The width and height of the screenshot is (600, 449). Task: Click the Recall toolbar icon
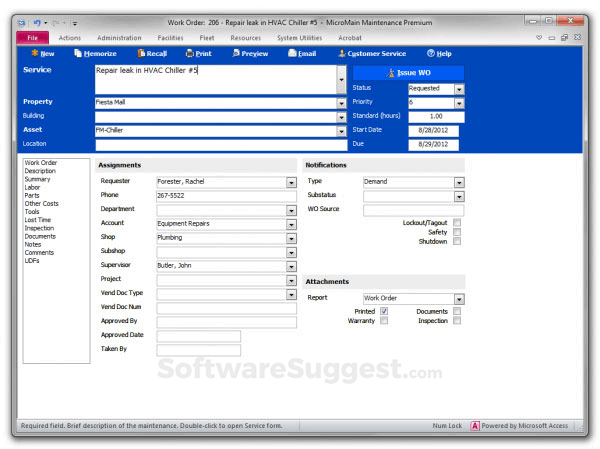[141, 53]
